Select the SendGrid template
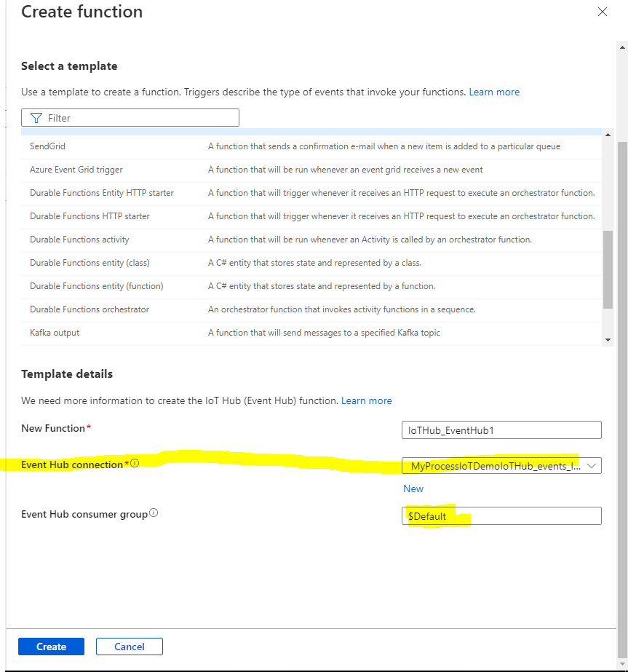Image resolution: width=628 pixels, height=672 pixels. coord(47,146)
